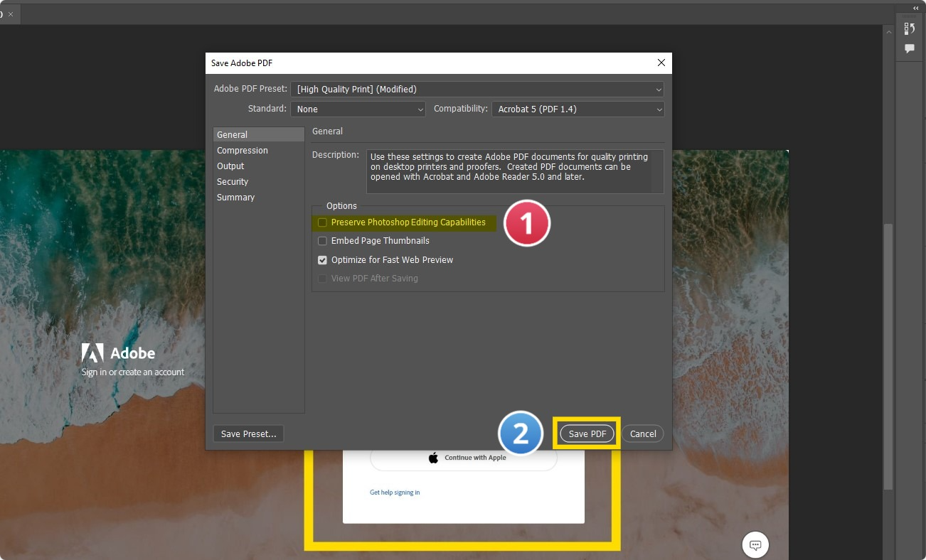Viewport: 926px width, 560px height.
Task: Select the General category
Action: pos(259,135)
